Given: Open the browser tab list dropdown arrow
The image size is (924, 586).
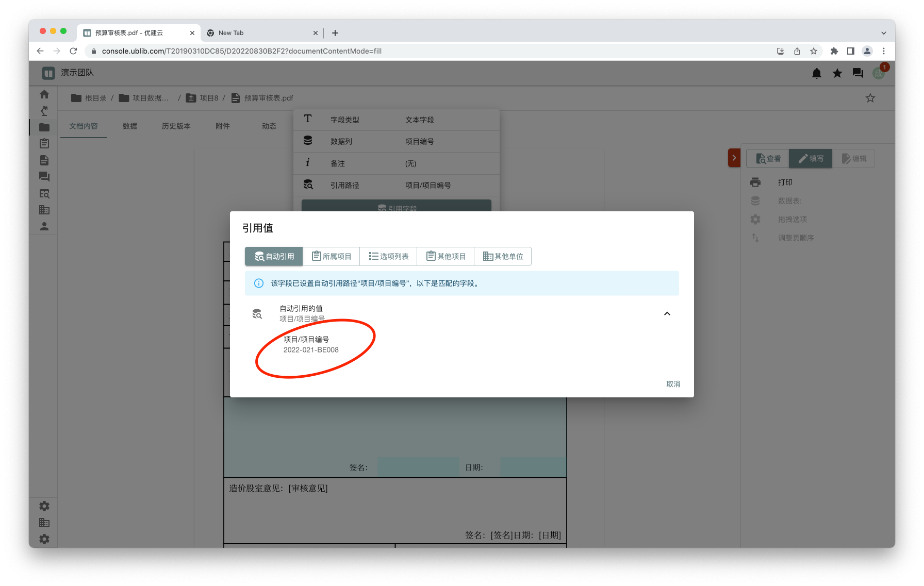Looking at the screenshot, I should pos(883,33).
